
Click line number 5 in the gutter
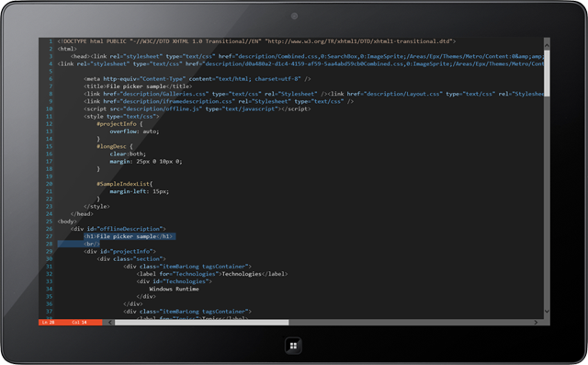coord(51,72)
